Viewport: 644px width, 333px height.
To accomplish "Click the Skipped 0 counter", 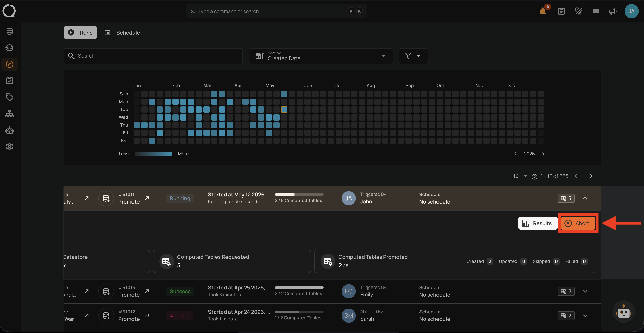I will pos(546,261).
